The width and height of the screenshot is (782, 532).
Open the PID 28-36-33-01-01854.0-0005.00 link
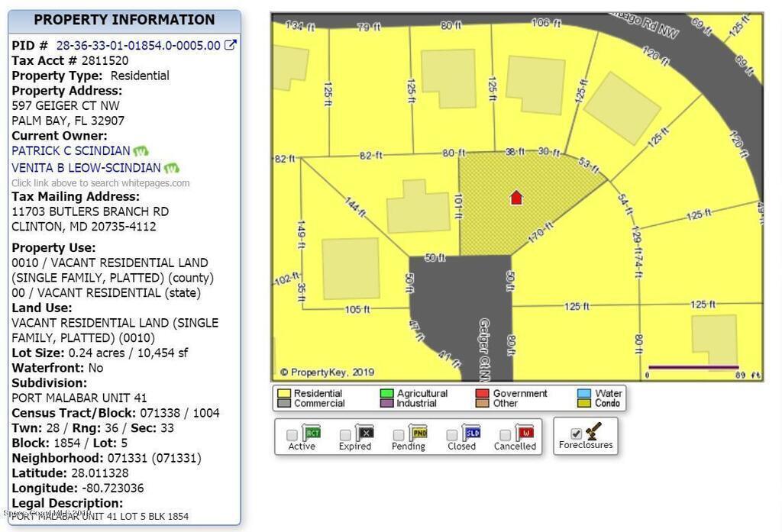(138, 46)
